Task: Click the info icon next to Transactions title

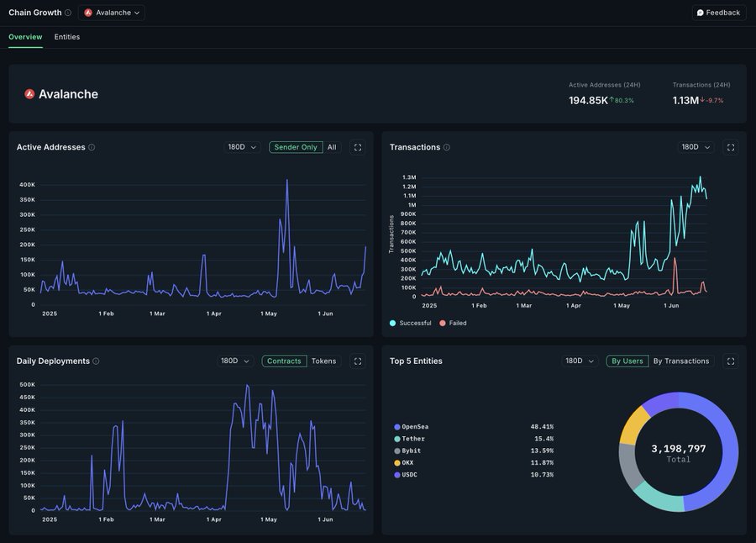Action: [x=446, y=147]
